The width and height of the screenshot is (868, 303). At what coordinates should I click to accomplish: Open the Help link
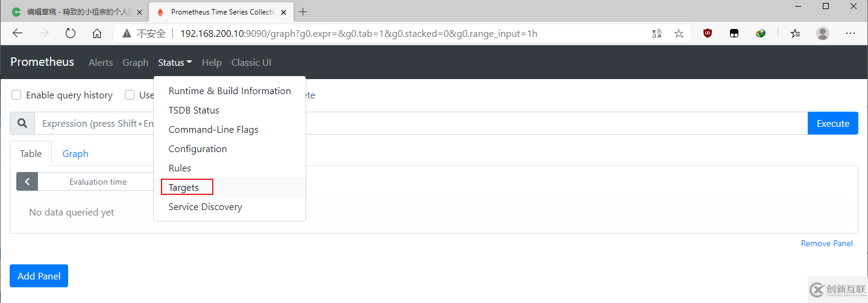click(x=212, y=62)
